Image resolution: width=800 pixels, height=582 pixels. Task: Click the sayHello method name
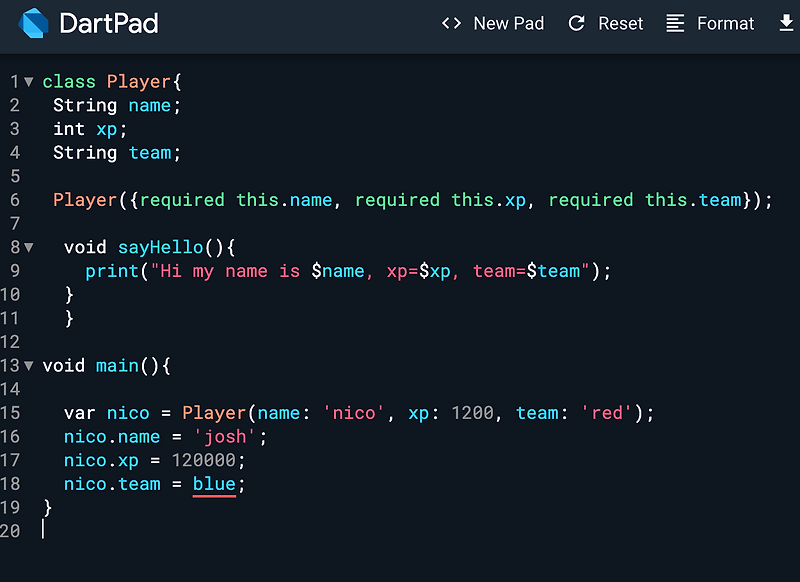coord(160,246)
